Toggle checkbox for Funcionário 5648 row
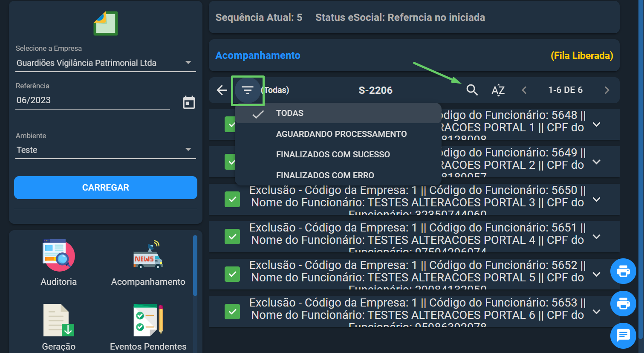The image size is (644, 353). click(x=230, y=124)
